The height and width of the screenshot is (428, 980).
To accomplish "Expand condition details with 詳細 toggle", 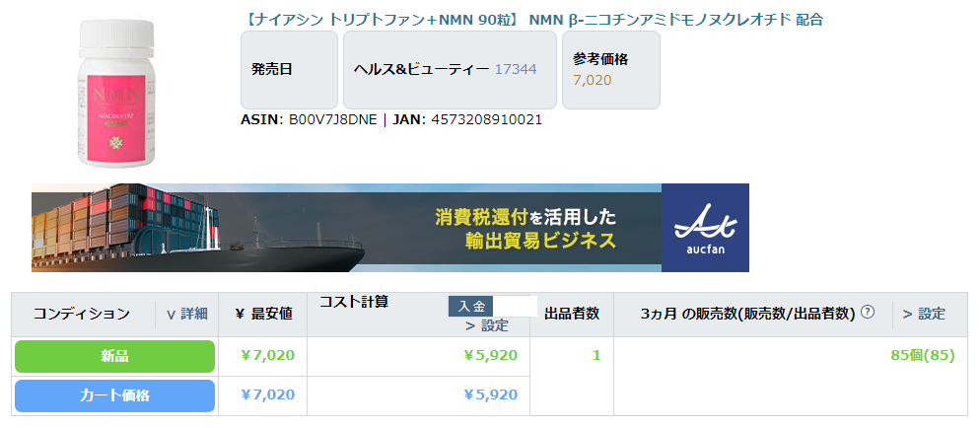I will [186, 314].
